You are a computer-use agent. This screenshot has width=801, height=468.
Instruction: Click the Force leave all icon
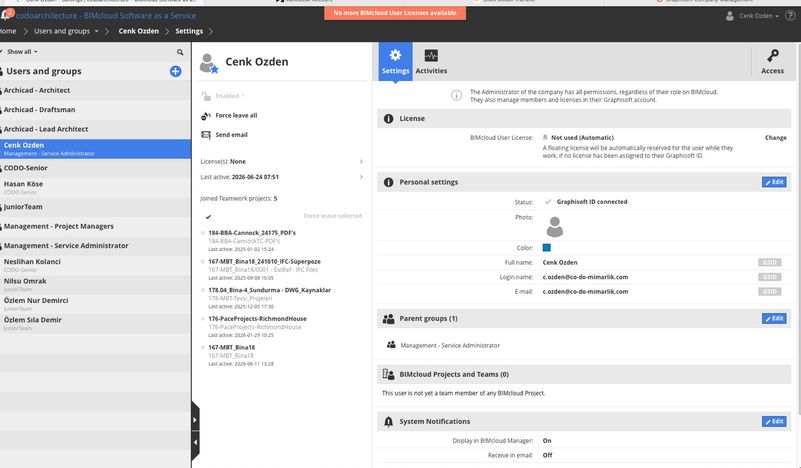click(x=206, y=116)
